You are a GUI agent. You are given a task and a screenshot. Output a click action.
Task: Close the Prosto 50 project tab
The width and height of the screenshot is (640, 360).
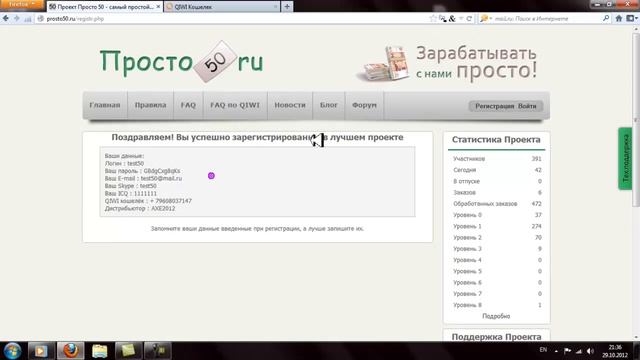point(158,7)
